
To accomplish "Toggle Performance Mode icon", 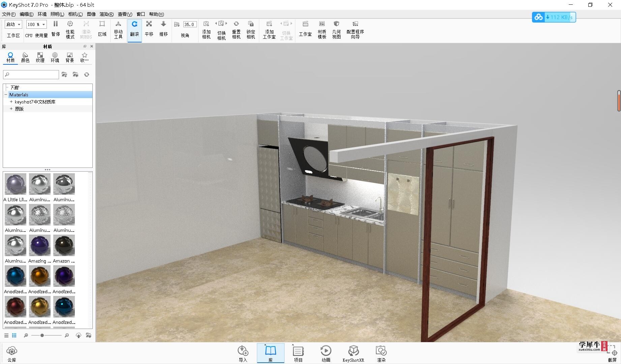I will (x=70, y=24).
